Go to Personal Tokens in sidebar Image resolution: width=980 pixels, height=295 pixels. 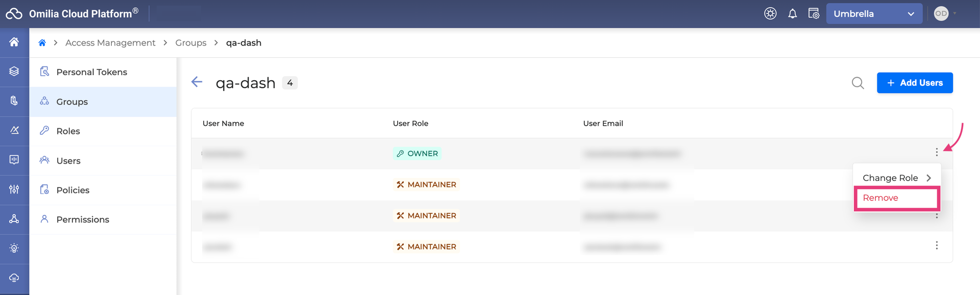[x=92, y=72]
